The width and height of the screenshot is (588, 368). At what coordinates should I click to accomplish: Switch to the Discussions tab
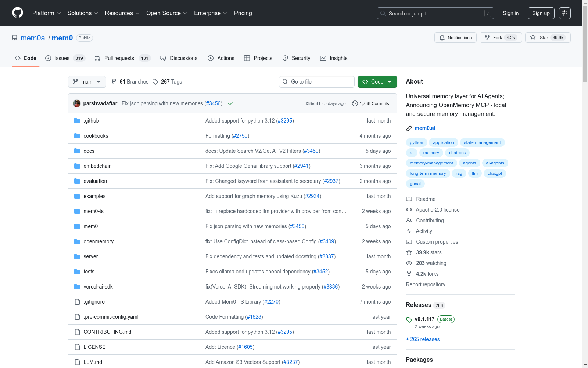pyautogui.click(x=179, y=58)
